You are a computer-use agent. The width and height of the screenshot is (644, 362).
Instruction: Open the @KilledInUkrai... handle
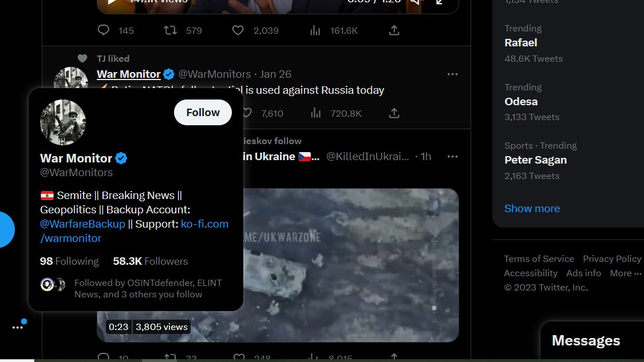368,157
